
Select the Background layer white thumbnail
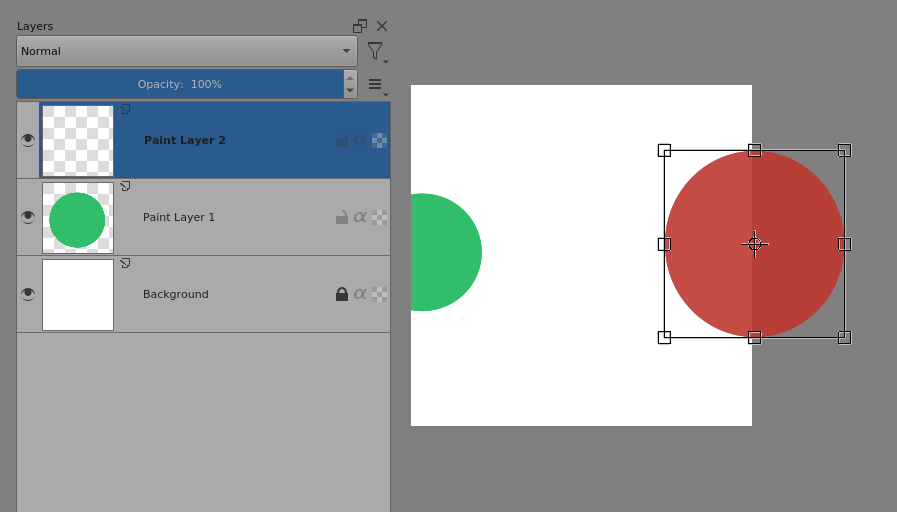tap(78, 295)
